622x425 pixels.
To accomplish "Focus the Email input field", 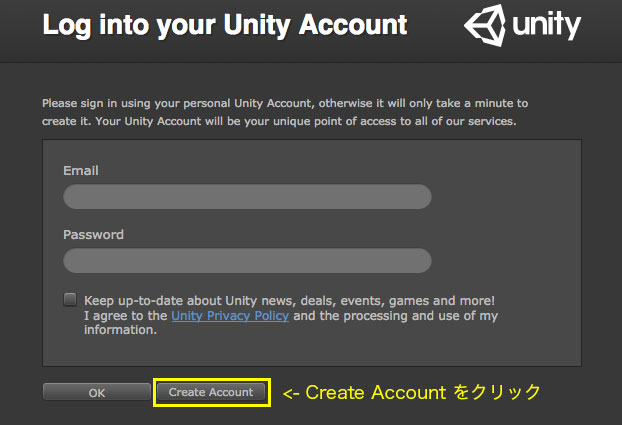I will click(247, 196).
